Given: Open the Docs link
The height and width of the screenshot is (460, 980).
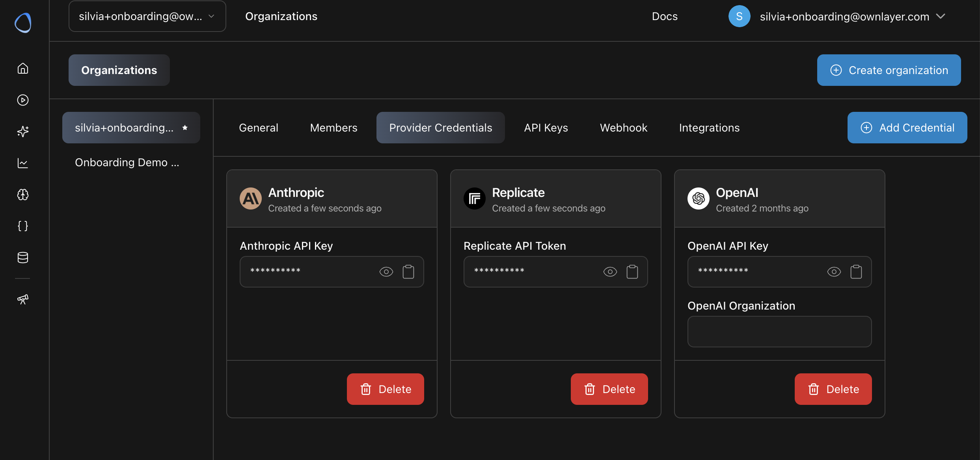Looking at the screenshot, I should (x=665, y=16).
